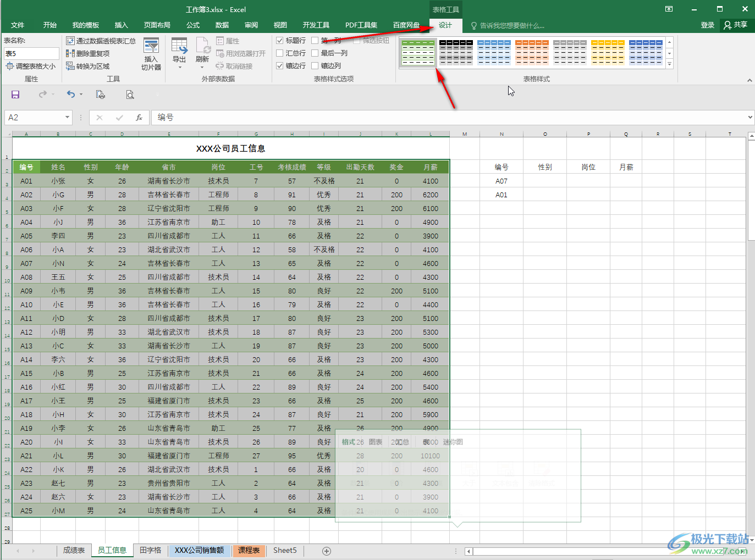Click Convert to Range (转换为区域)
Viewport: 755px width, 560px height.
pos(88,66)
